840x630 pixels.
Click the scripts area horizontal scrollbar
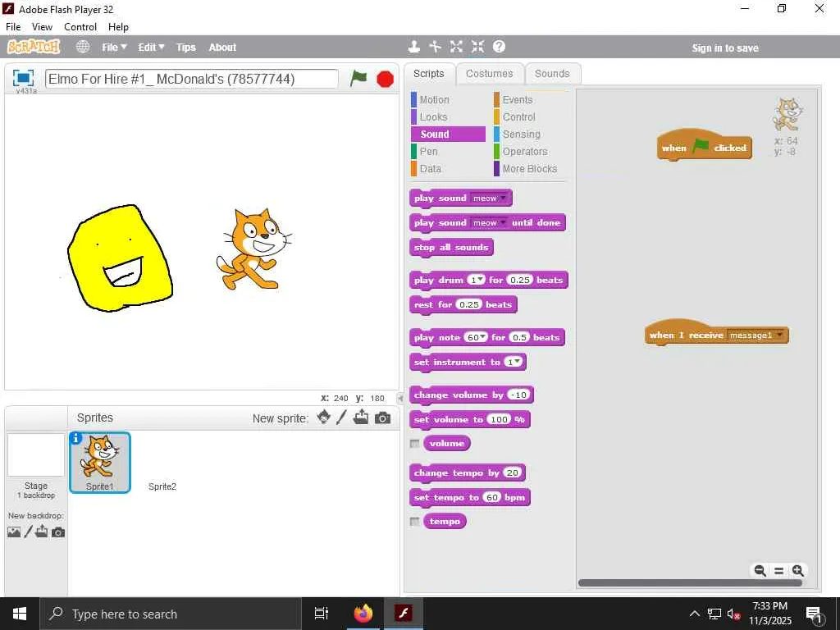point(690,583)
